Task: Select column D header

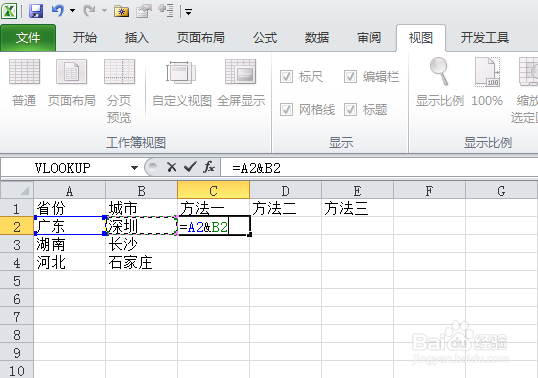Action: tap(285, 191)
